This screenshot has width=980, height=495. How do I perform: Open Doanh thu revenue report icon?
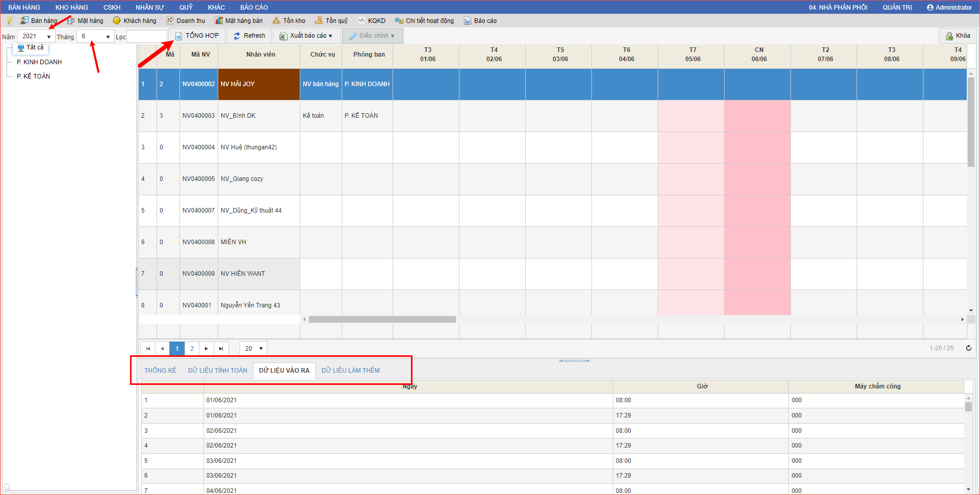click(186, 21)
